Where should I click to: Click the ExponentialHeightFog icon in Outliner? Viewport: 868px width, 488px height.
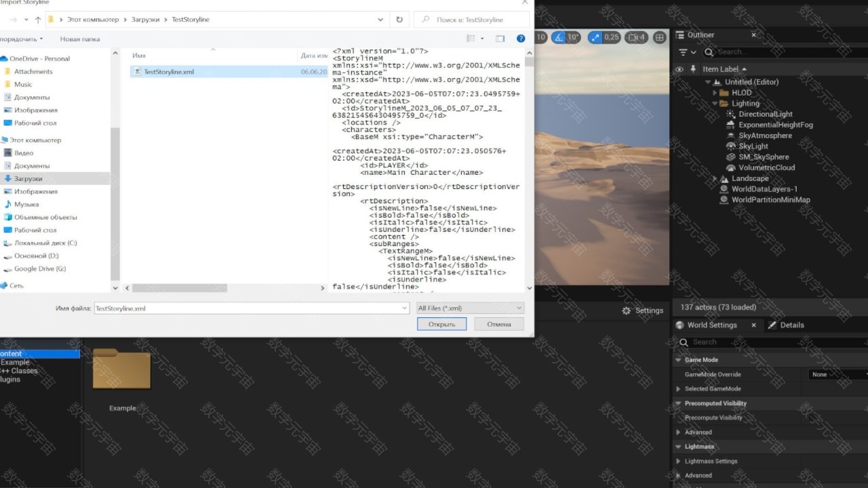tap(730, 125)
